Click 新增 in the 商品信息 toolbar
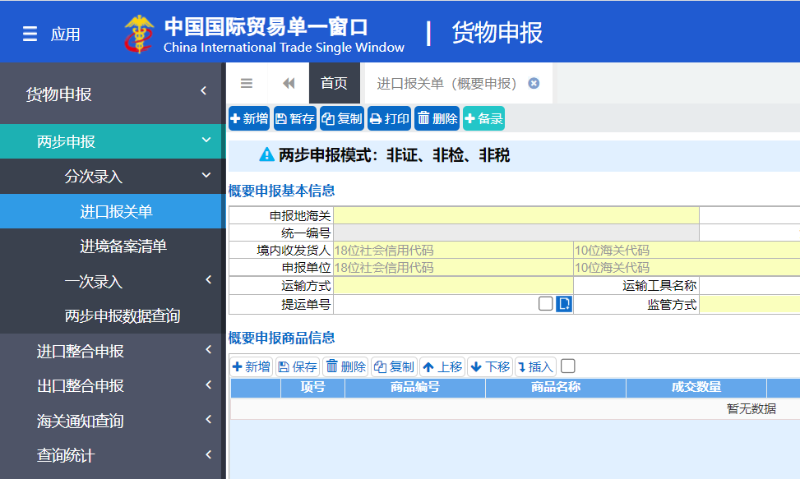 point(252,366)
